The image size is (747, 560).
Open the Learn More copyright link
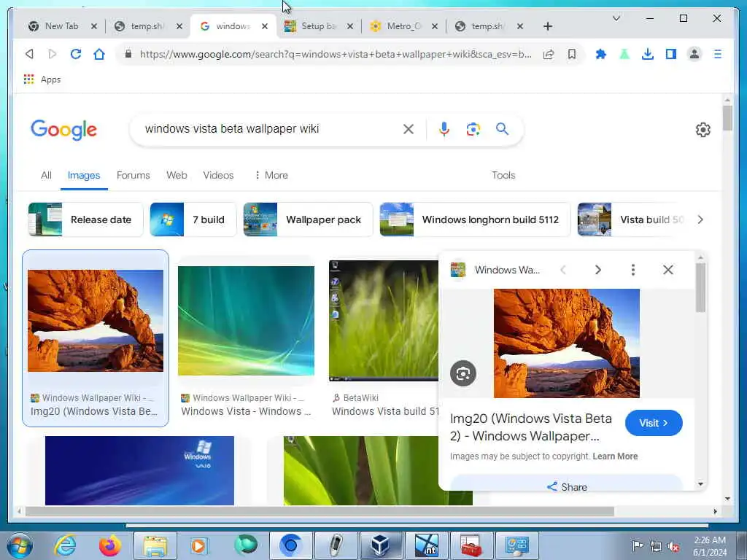[615, 456]
